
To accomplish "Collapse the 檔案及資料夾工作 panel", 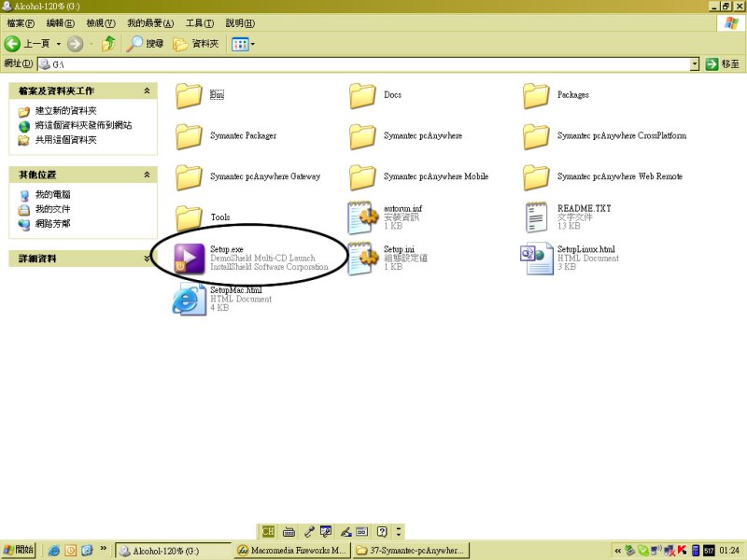I will pos(147,91).
